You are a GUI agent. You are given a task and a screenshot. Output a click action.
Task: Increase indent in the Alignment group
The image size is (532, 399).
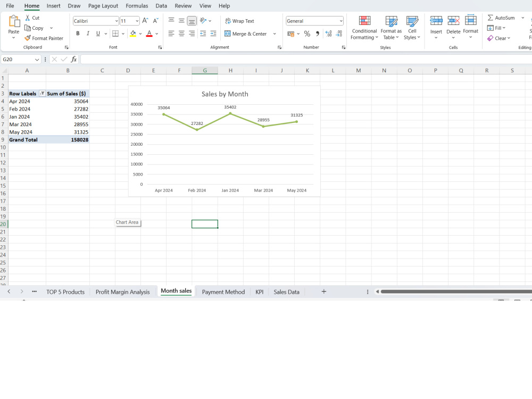[x=213, y=34]
